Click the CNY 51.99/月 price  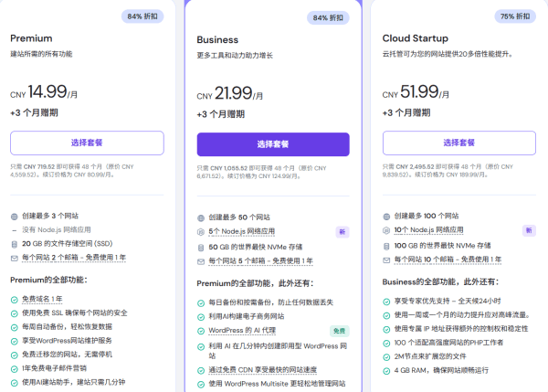[416, 92]
